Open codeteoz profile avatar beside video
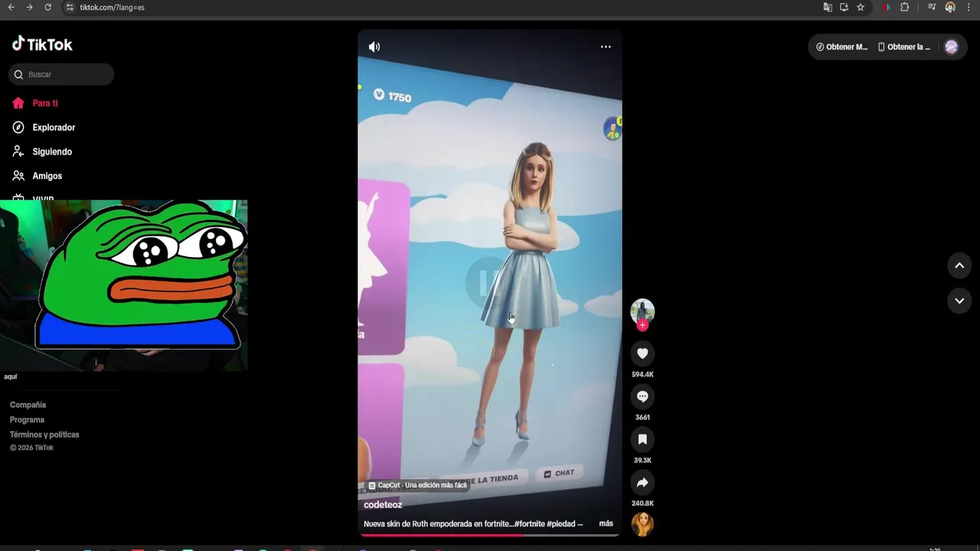The image size is (980, 551). tap(642, 311)
